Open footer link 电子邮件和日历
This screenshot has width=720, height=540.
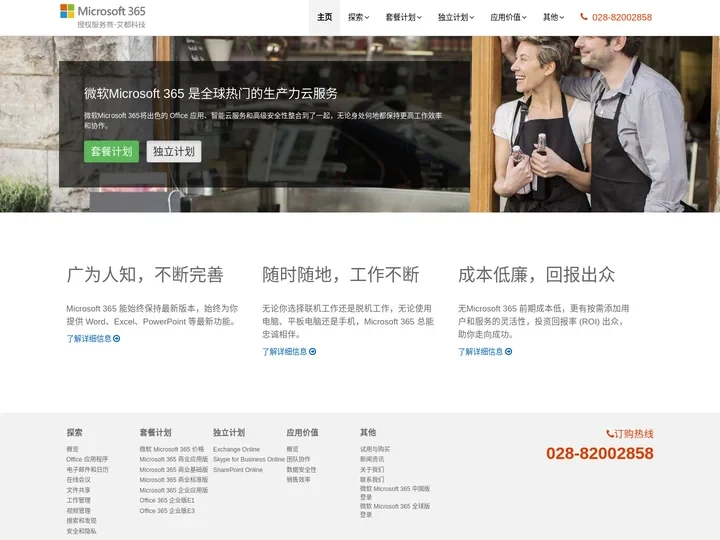pos(87,469)
